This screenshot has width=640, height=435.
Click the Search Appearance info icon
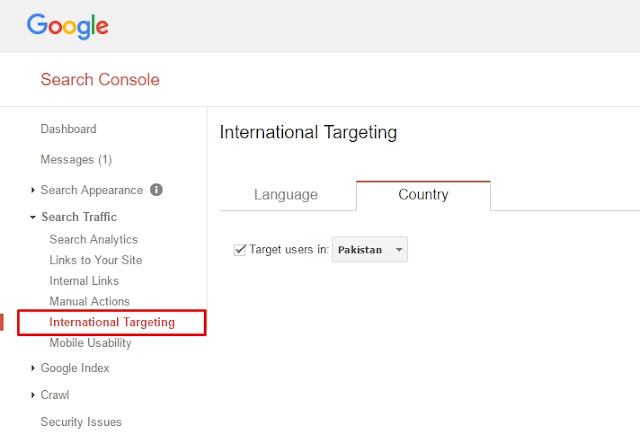click(156, 190)
